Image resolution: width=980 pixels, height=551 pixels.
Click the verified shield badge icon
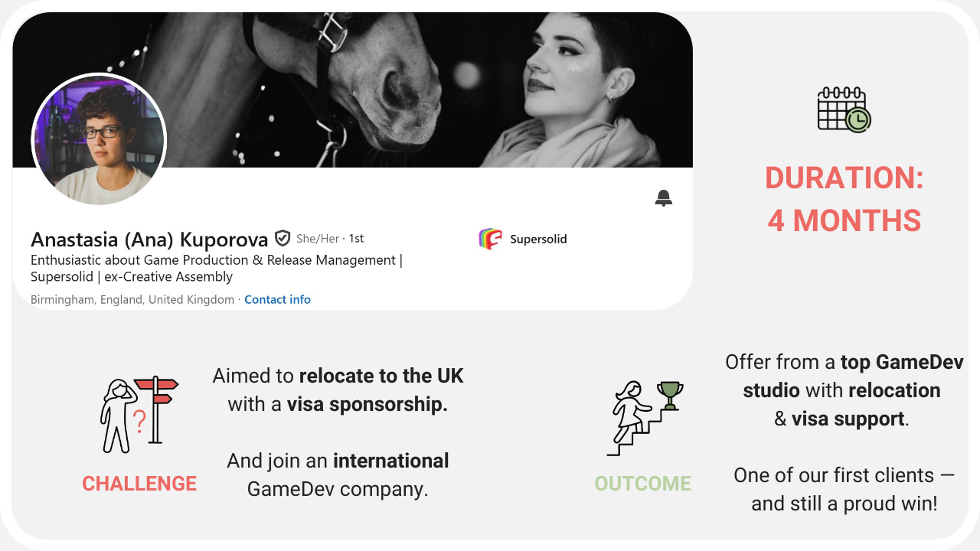click(283, 239)
